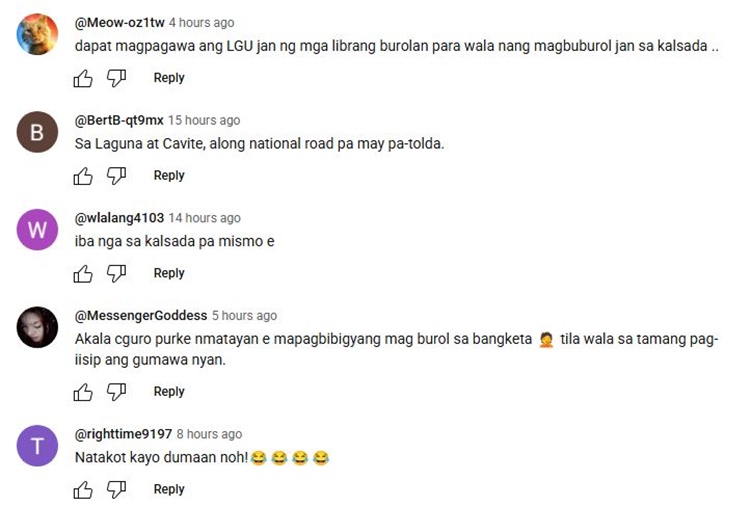The image size is (750, 506).
Task: Thumbs up the @wlalang4103 comment
Action: (83, 274)
